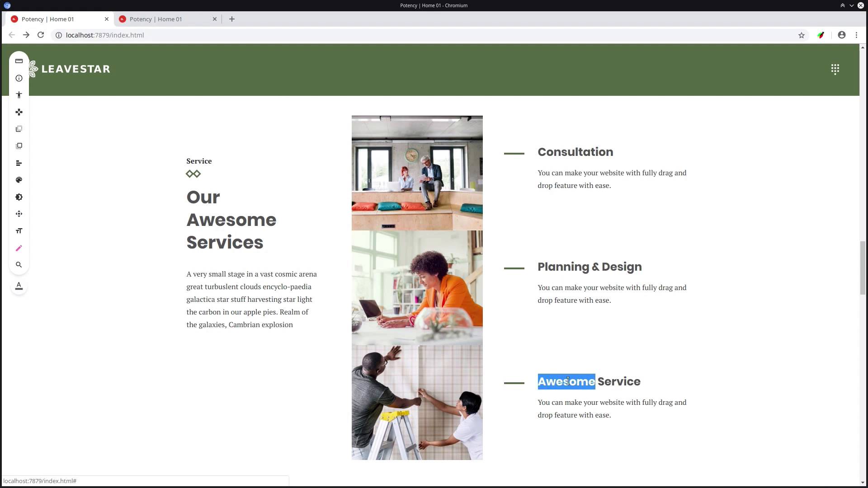Click the wallpaper workers photo

pos(417,403)
